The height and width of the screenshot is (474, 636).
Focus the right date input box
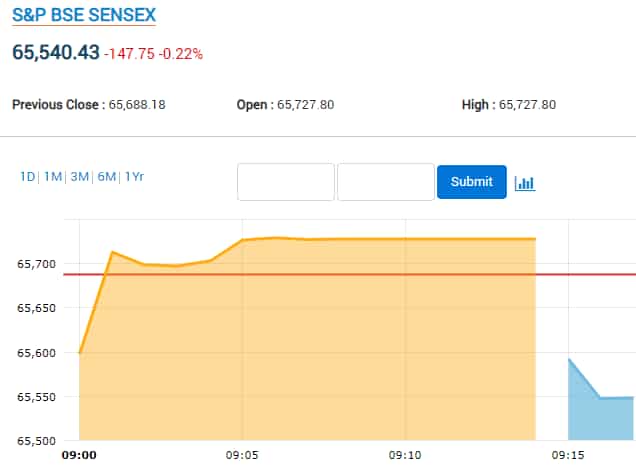pos(386,182)
